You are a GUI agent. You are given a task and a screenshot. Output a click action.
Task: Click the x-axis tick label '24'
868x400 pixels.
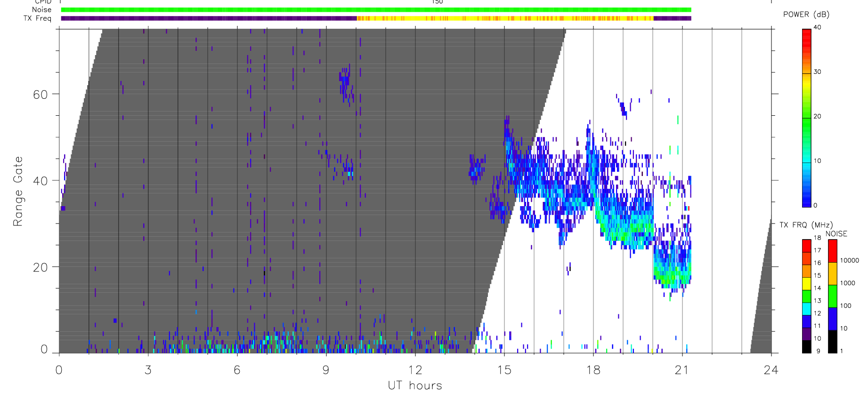771,370
